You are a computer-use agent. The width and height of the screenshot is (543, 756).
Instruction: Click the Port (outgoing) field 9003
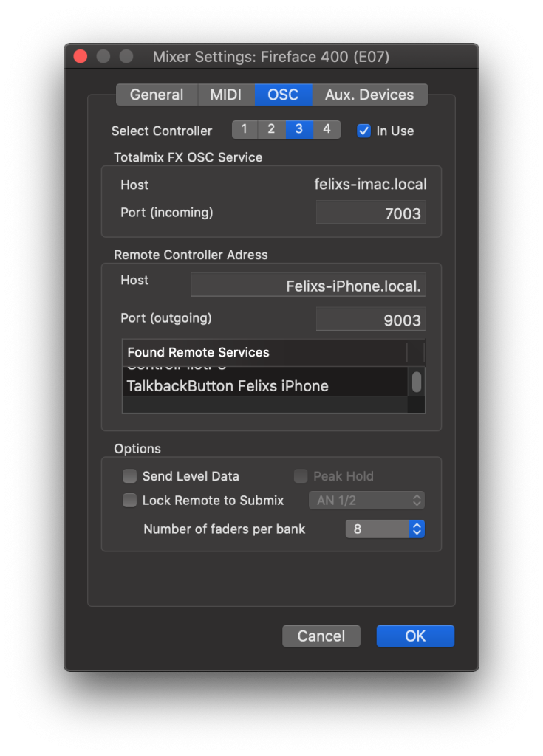pos(370,319)
